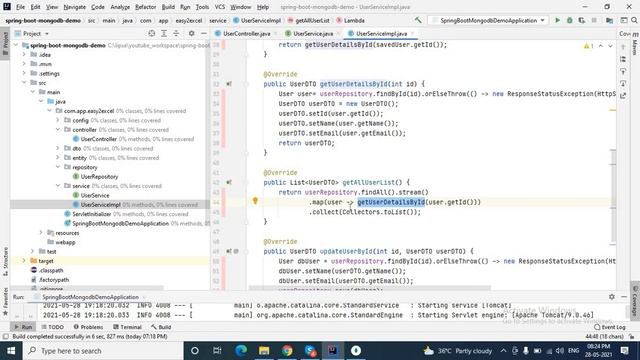The width and height of the screenshot is (640, 360).
Task: Expand the .idea folder
Action: tap(24, 54)
